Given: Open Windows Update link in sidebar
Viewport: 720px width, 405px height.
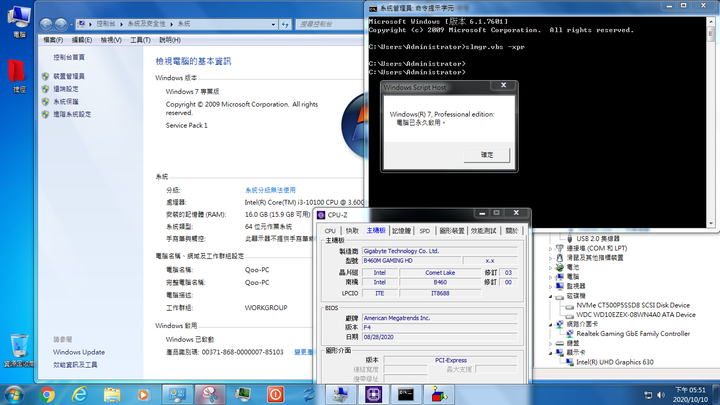Looking at the screenshot, I should coord(79,352).
